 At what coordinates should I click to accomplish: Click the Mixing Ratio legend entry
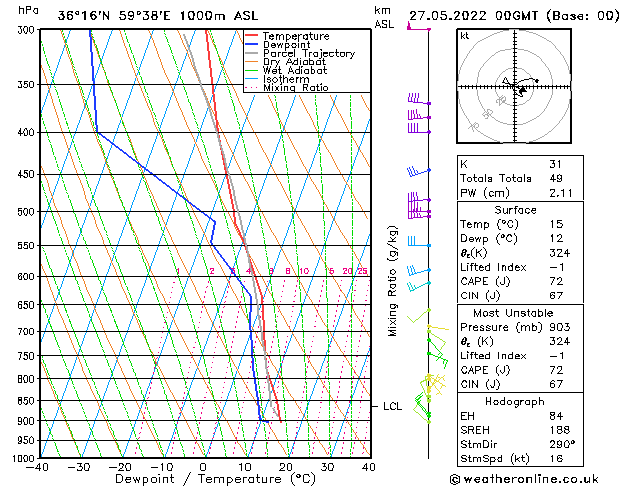296,87
